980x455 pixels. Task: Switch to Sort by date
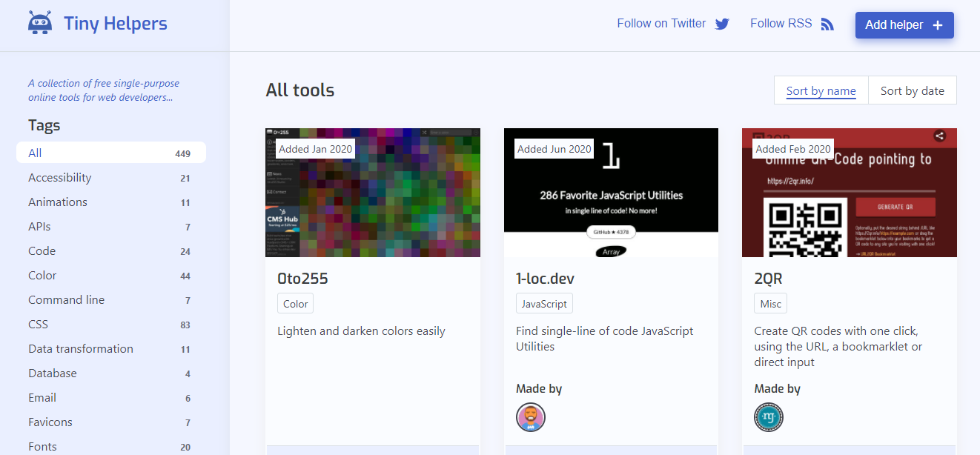pos(912,90)
